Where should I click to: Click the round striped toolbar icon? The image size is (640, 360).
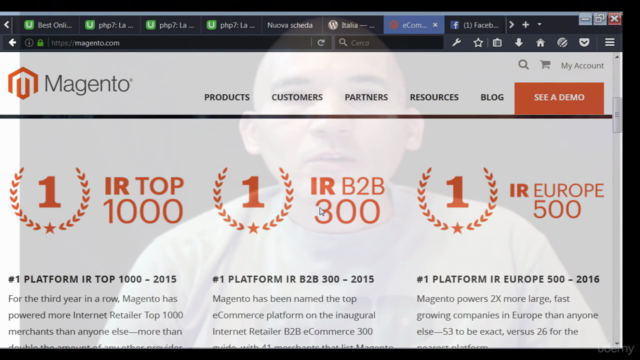click(562, 42)
